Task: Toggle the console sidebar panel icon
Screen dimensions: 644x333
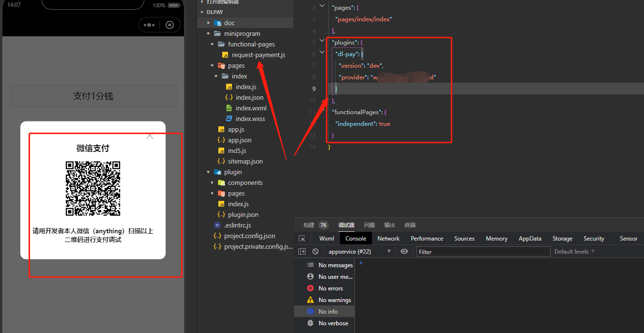Action: 302,252
